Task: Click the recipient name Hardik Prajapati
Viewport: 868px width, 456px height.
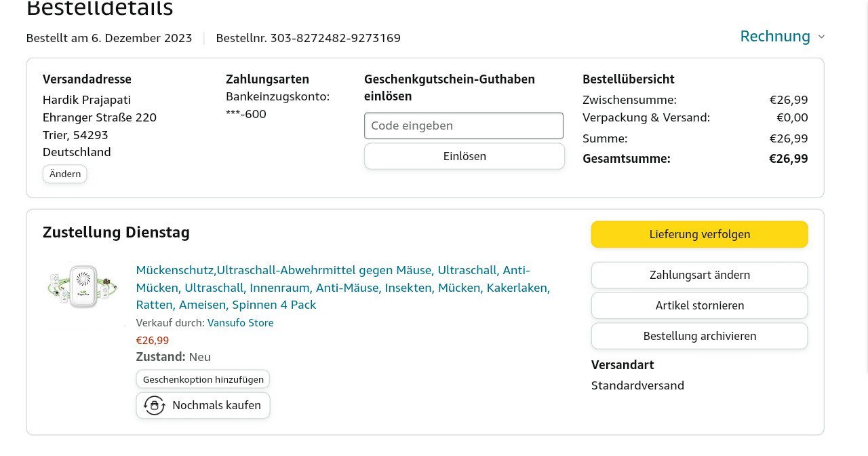Action: [x=87, y=100]
